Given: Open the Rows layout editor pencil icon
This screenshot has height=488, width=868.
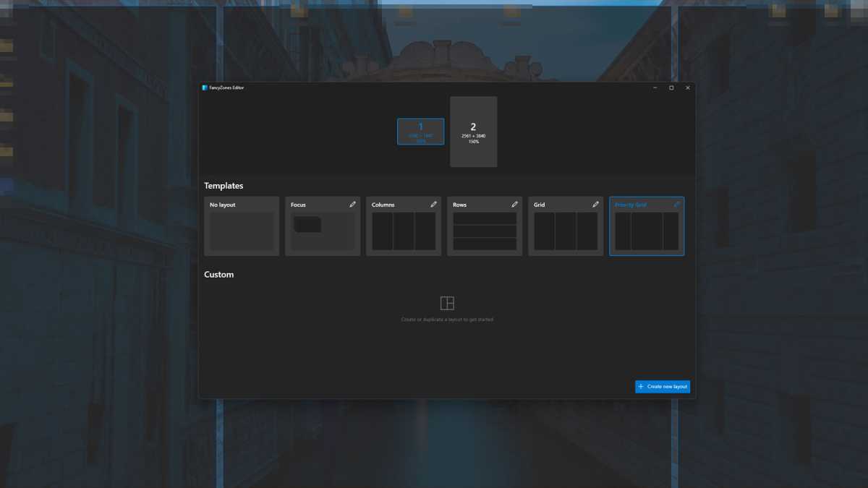Looking at the screenshot, I should point(514,205).
